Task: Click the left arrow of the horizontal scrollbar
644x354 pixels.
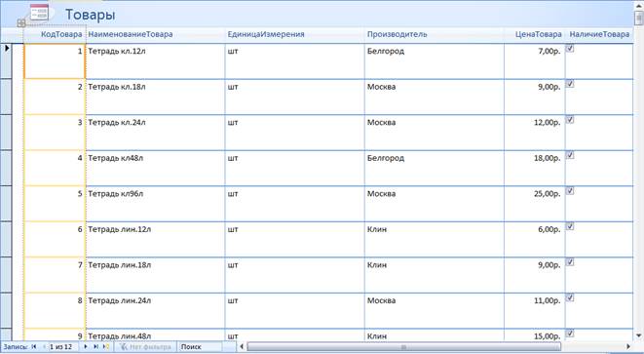Action: click(x=242, y=347)
